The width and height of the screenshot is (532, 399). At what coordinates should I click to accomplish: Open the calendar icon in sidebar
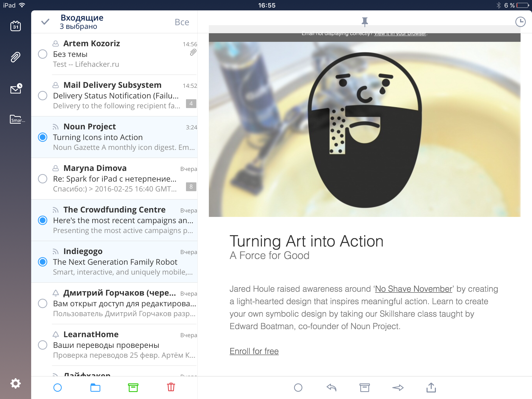(16, 26)
